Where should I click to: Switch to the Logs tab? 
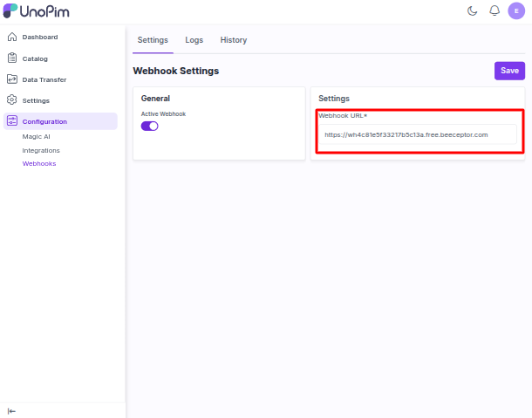point(194,40)
